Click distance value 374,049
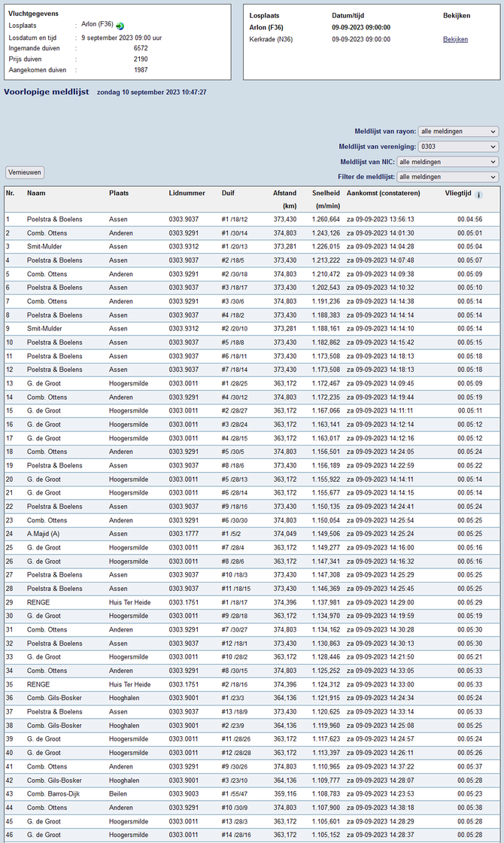504x843 pixels. (x=285, y=534)
